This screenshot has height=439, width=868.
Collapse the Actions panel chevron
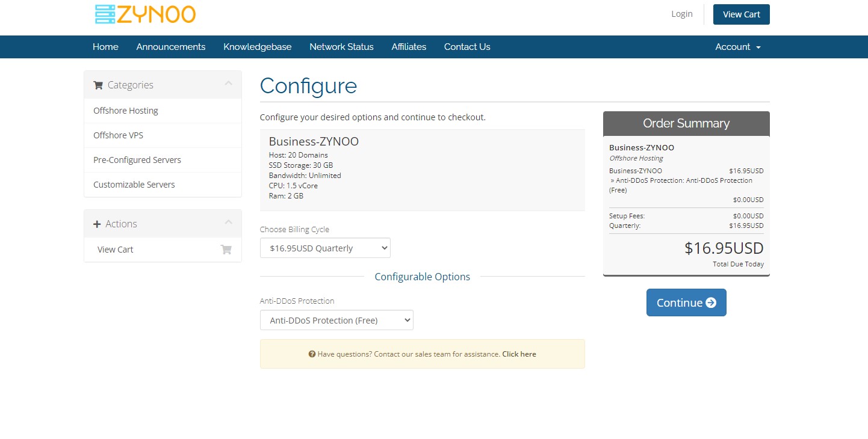point(228,223)
